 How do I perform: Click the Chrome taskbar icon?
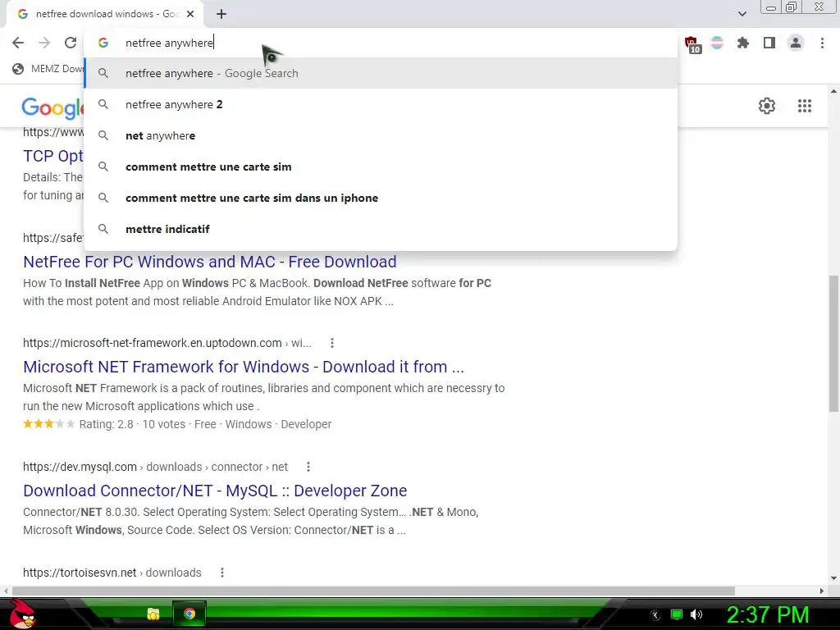pos(189,614)
